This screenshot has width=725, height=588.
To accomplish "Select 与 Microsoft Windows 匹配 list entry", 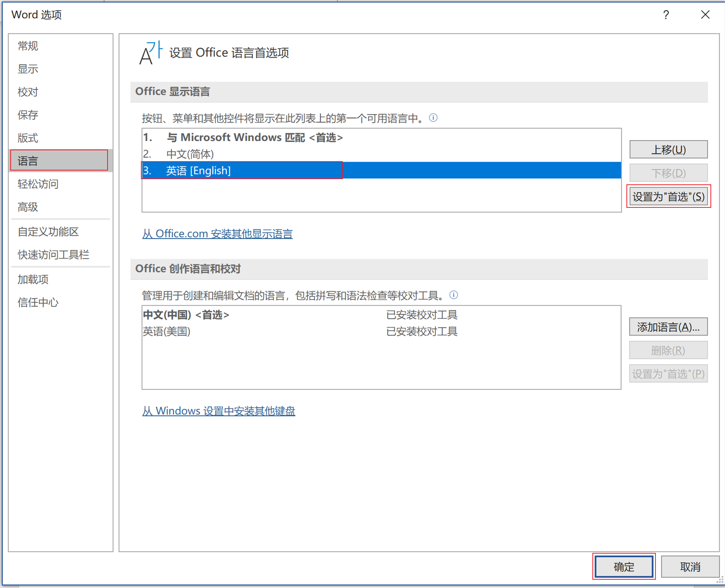I will [254, 138].
